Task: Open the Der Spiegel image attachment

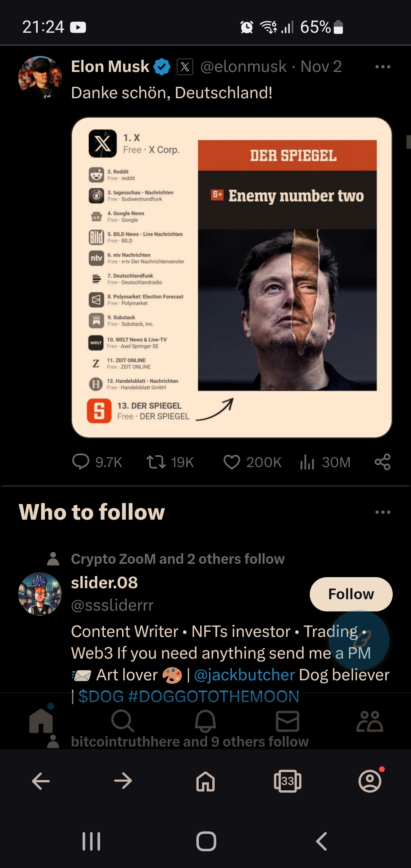Action: pyautogui.click(x=232, y=278)
